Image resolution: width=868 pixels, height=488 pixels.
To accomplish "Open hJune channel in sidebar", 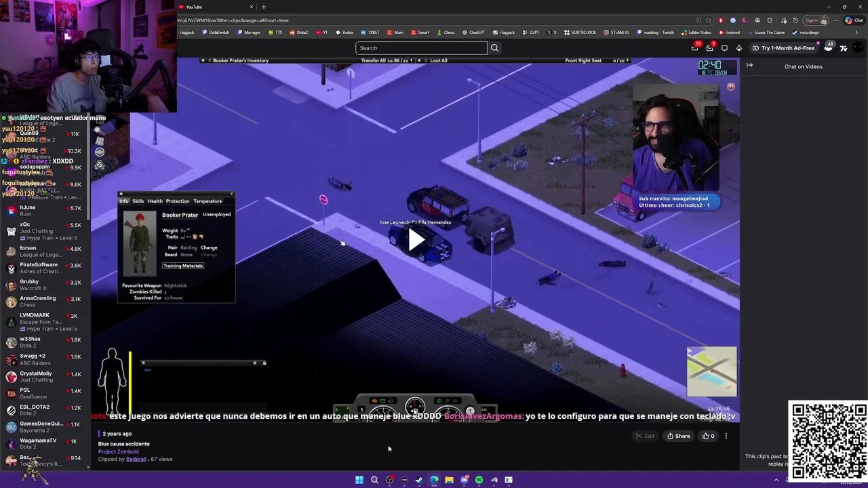I will (x=45, y=211).
